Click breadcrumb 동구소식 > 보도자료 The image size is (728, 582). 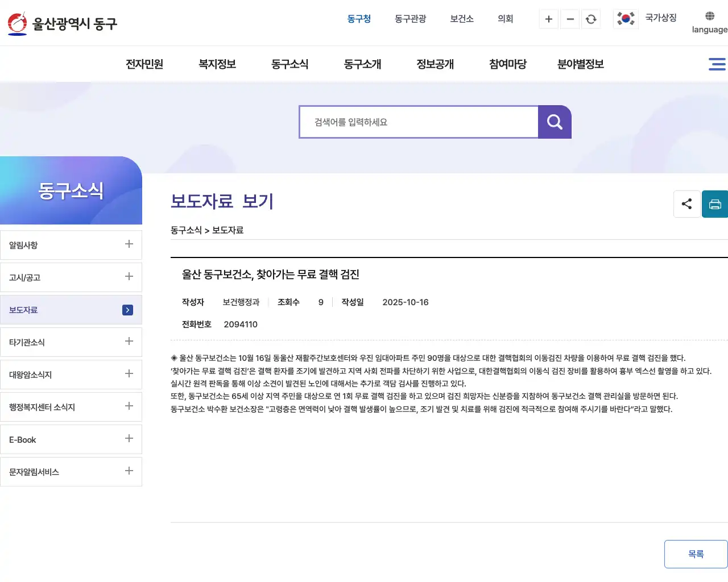coord(207,230)
